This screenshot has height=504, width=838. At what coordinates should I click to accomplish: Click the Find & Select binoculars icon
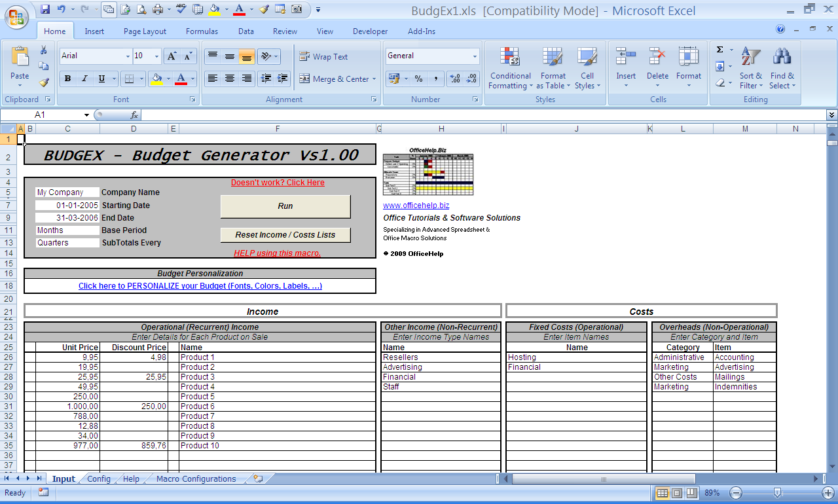pyautogui.click(x=782, y=68)
